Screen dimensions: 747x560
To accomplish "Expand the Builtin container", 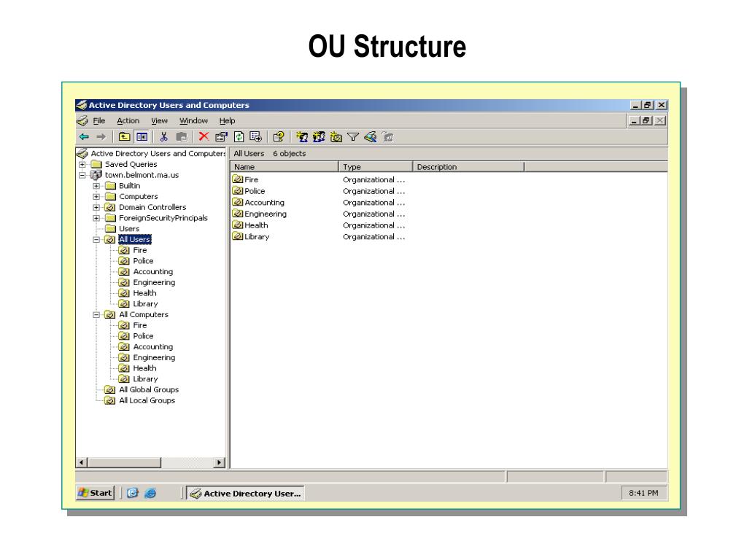I will click(x=96, y=186).
